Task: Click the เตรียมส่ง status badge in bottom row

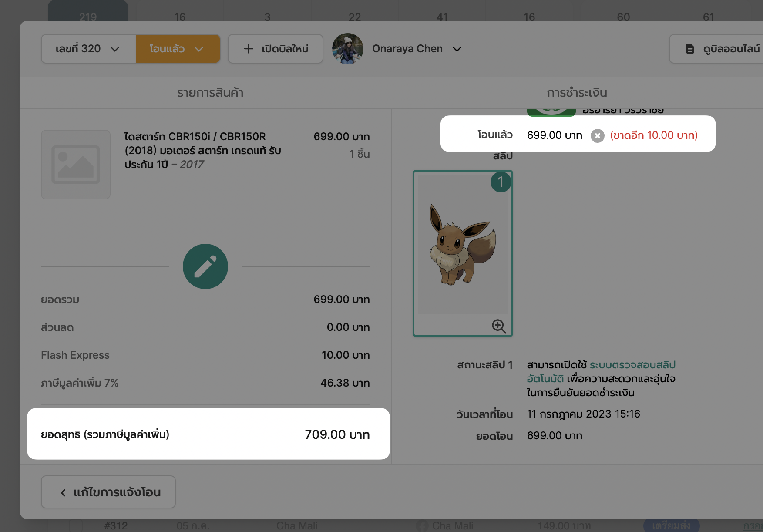Action: pyautogui.click(x=671, y=525)
